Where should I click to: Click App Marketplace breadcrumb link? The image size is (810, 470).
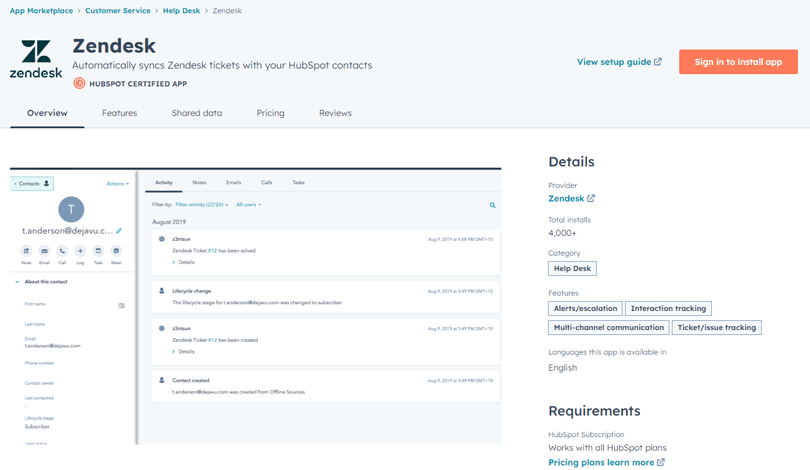[41, 10]
